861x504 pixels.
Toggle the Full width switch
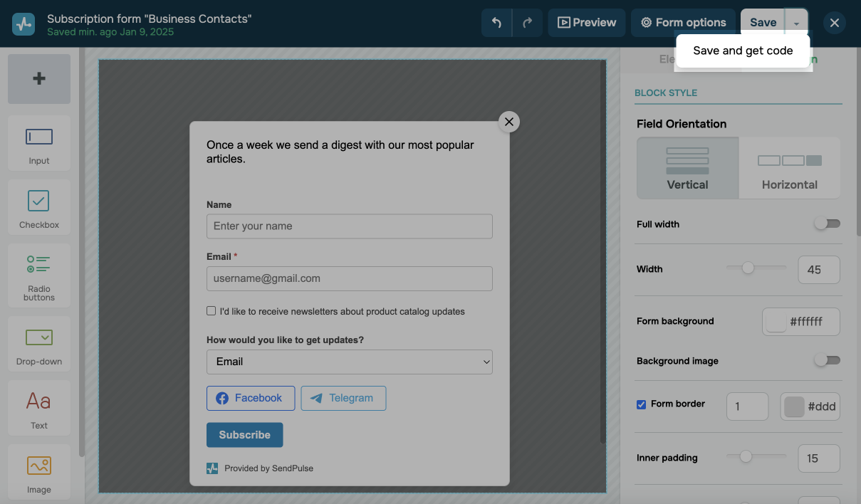tap(827, 224)
